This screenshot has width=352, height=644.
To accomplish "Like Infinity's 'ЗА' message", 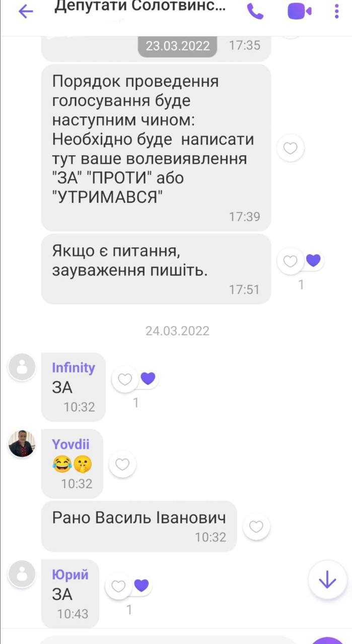I will (125, 379).
